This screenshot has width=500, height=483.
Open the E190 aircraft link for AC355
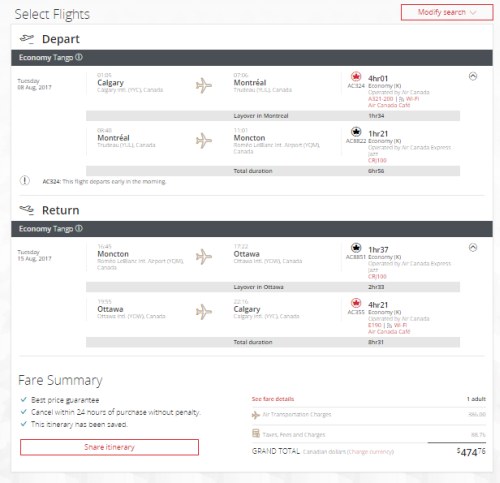[x=375, y=325]
